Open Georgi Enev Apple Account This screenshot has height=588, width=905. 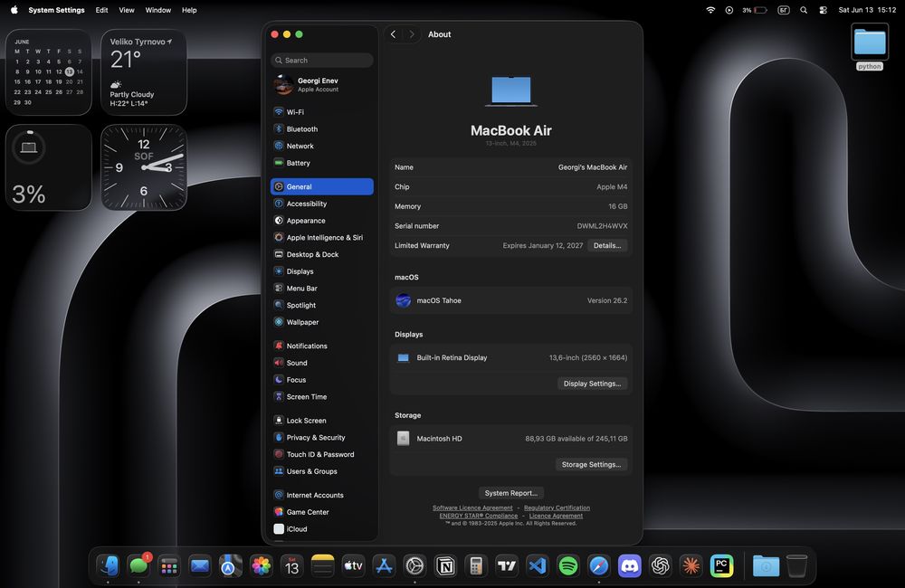321,85
